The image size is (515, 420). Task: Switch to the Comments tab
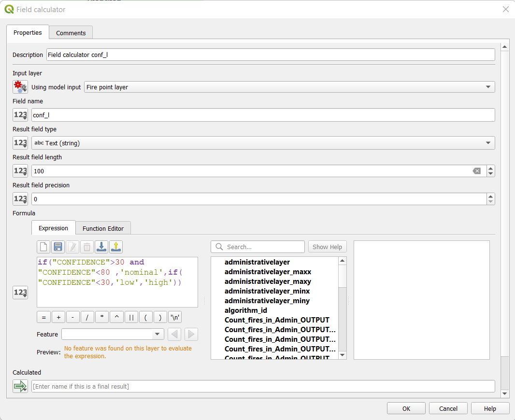[71, 33]
